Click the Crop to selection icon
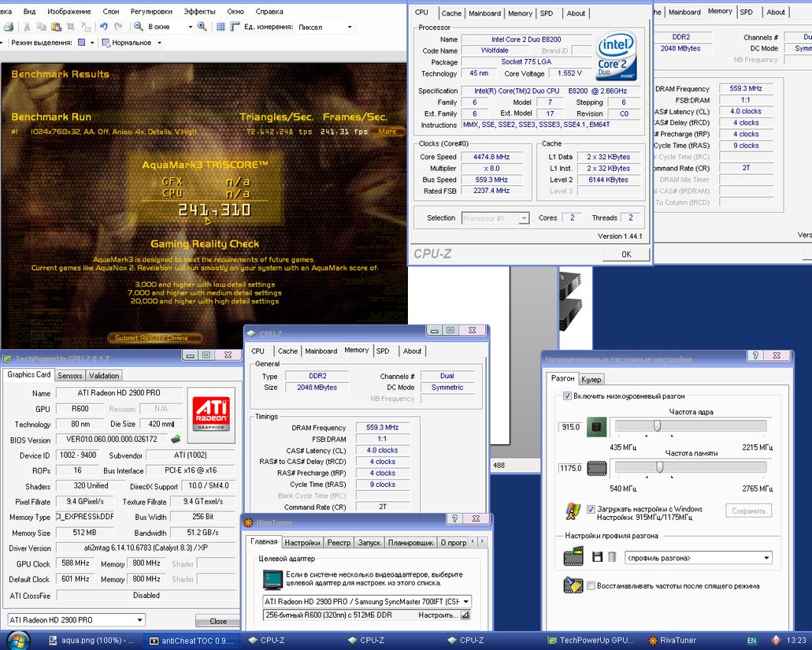This screenshot has height=650, width=812. (x=71, y=27)
